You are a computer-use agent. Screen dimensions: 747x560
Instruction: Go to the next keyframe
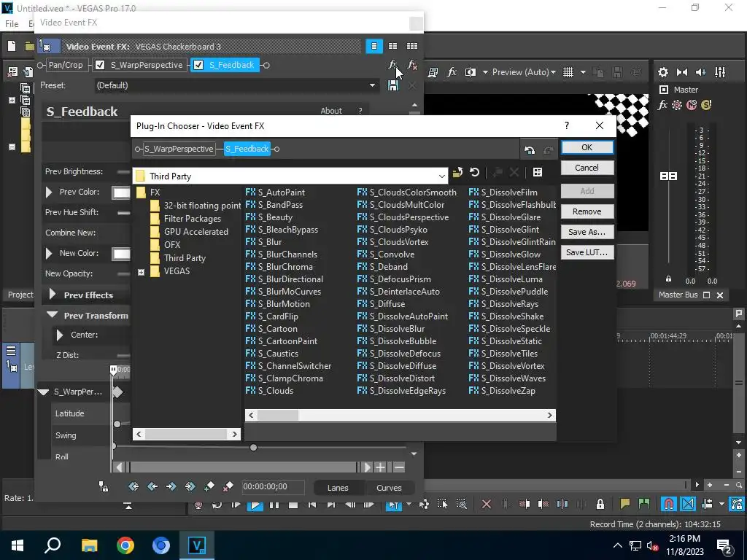(x=171, y=486)
